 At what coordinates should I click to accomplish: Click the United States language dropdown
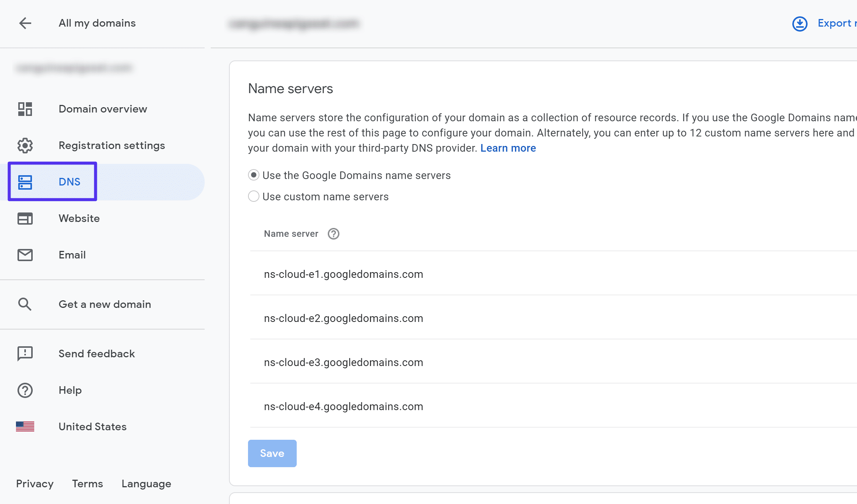tap(92, 426)
